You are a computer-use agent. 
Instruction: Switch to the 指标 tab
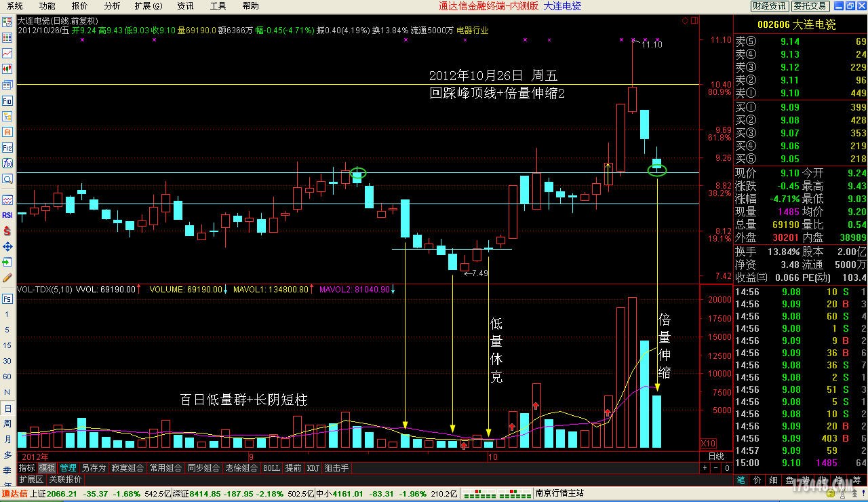27,468
